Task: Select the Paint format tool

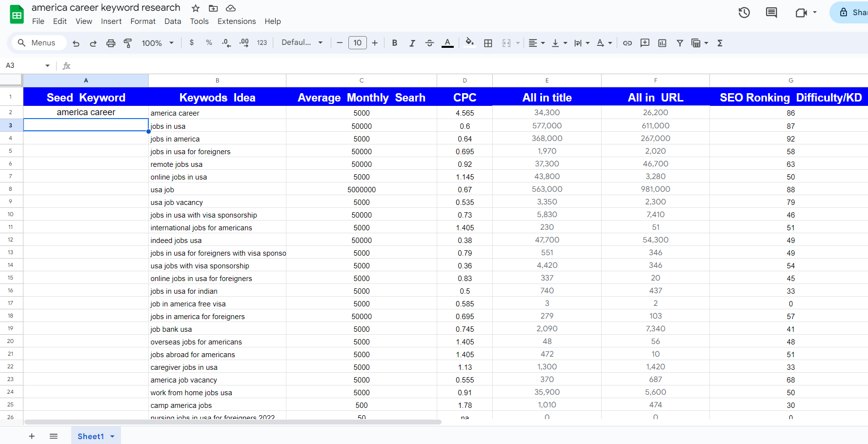Action: [x=127, y=43]
